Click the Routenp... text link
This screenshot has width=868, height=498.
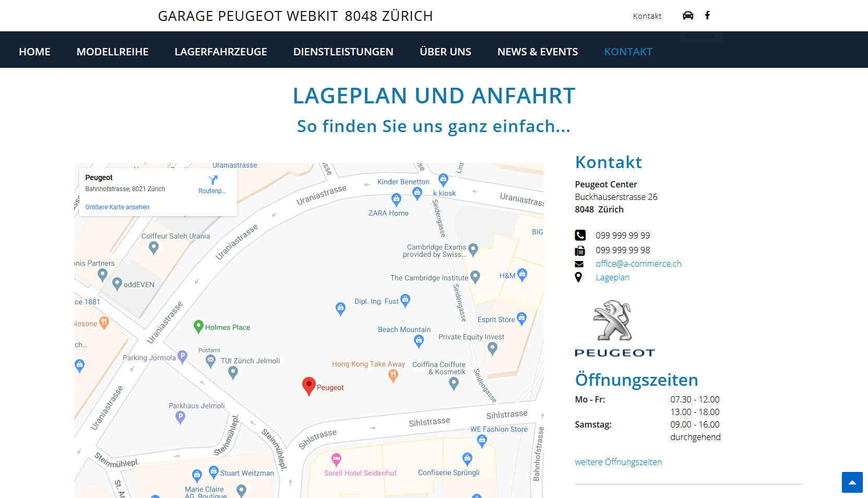[212, 191]
